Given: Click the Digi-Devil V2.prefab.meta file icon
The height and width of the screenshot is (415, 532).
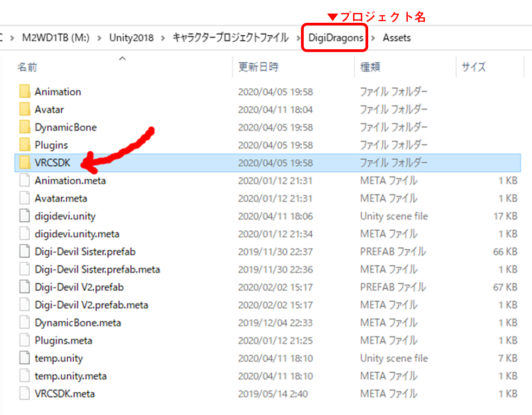Looking at the screenshot, I should coord(24,305).
